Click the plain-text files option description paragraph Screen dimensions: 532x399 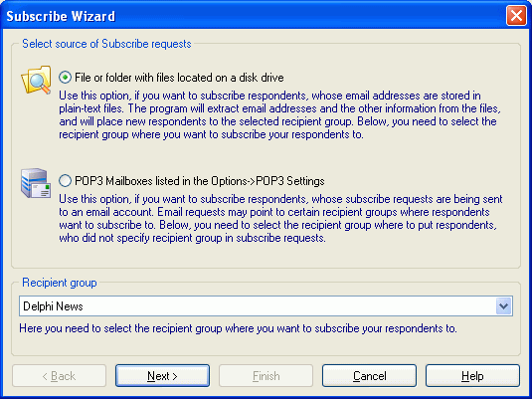pos(279,114)
